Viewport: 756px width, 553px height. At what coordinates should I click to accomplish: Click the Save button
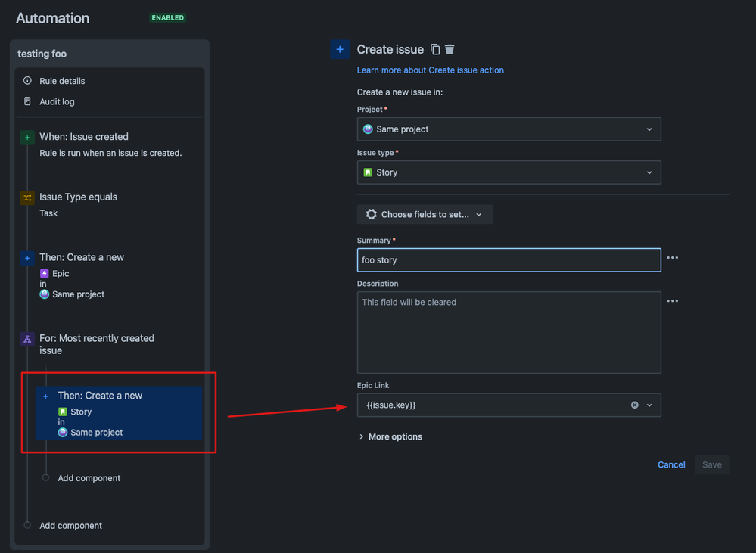point(711,464)
